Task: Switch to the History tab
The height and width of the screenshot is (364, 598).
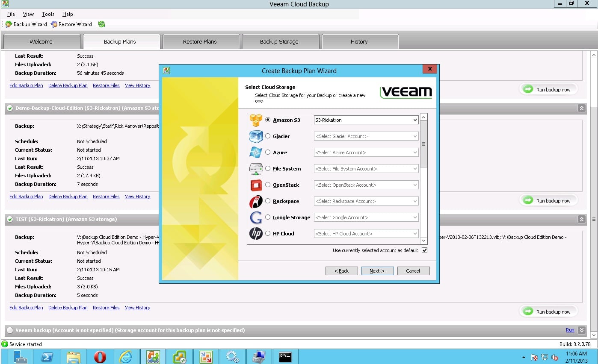Action: (x=359, y=42)
